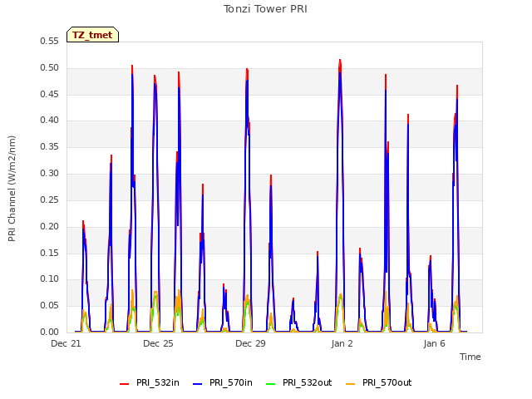This screenshot has height=399, width=532.
Task: Click the orange PRI_570out legend swatch
Action: pyautogui.click(x=351, y=384)
